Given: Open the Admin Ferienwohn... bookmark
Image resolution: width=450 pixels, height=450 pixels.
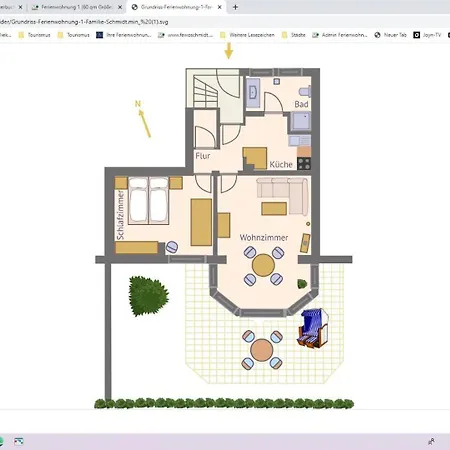Looking at the screenshot, I should pyautogui.click(x=340, y=35).
